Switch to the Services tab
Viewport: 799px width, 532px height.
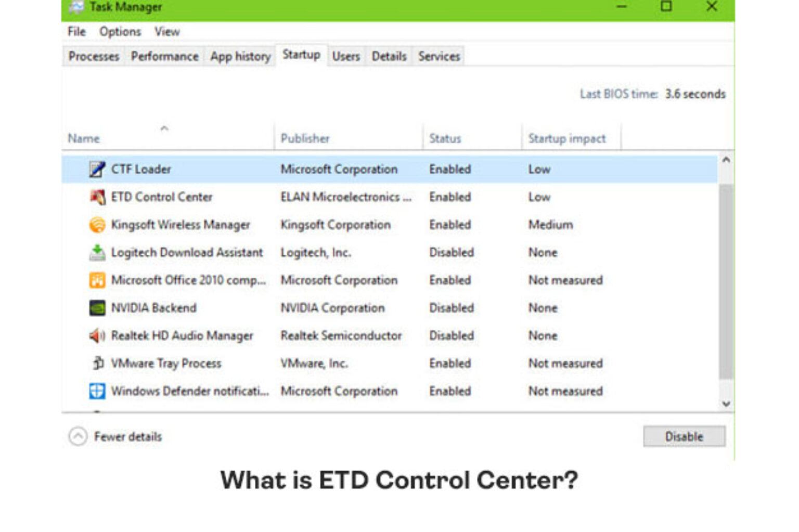pyautogui.click(x=438, y=56)
